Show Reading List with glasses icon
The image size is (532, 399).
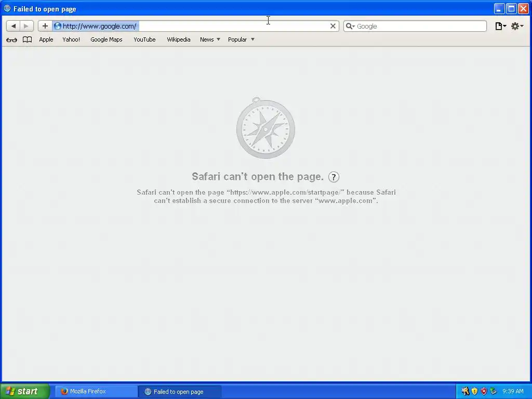[x=11, y=39]
